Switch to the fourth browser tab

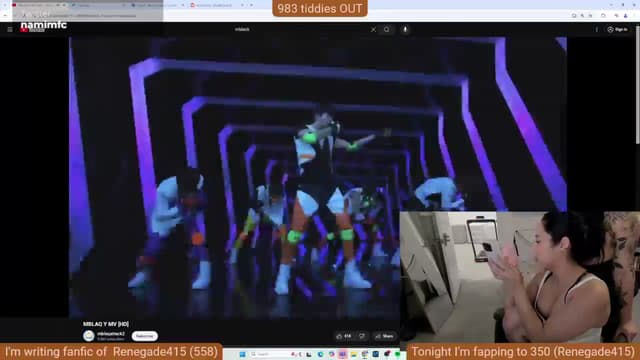coord(216,5)
